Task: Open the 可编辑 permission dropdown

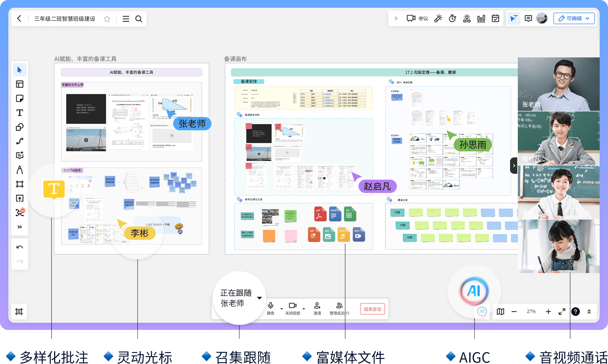Action: [x=574, y=19]
